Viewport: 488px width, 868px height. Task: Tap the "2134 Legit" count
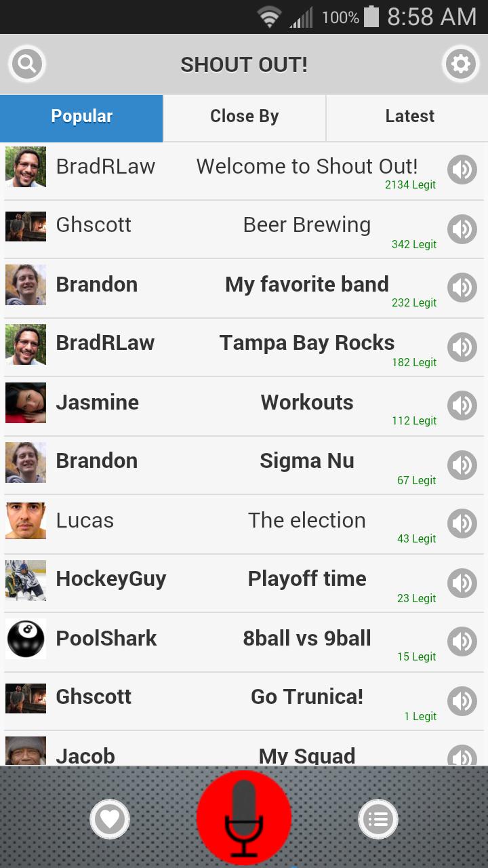pyautogui.click(x=410, y=185)
